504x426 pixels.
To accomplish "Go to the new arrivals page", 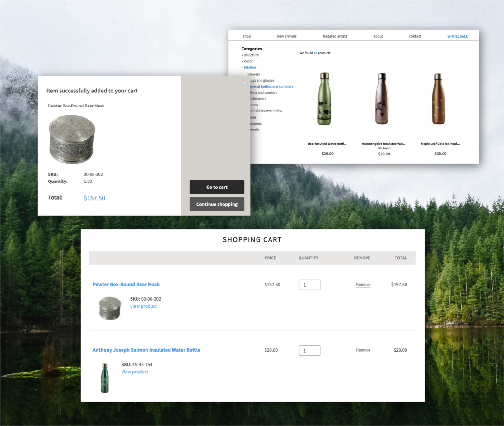I will click(x=286, y=36).
